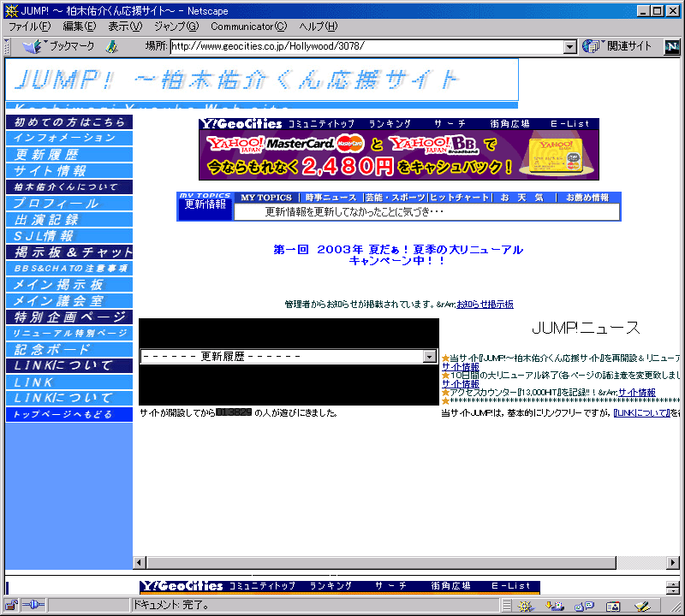The width and height of the screenshot is (685, 616).
Task: Click E-List in top GeoCities bar
Action: tap(570, 124)
